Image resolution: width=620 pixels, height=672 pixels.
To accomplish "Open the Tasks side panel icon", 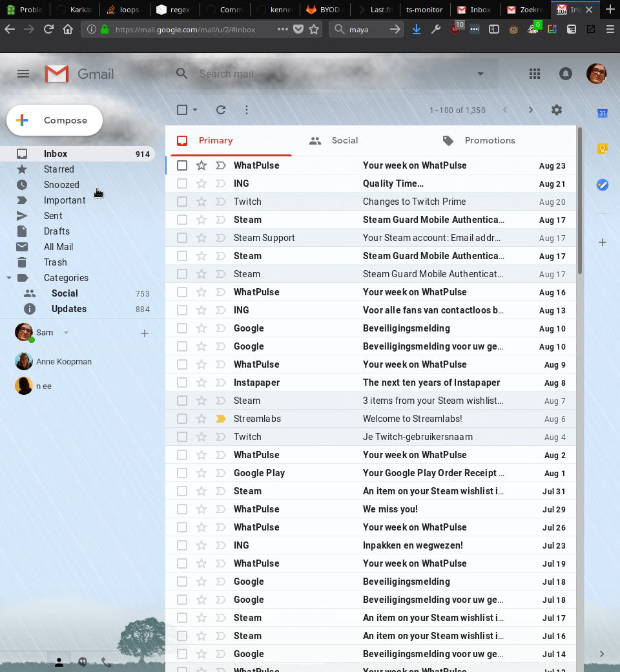I will pos(602,185).
